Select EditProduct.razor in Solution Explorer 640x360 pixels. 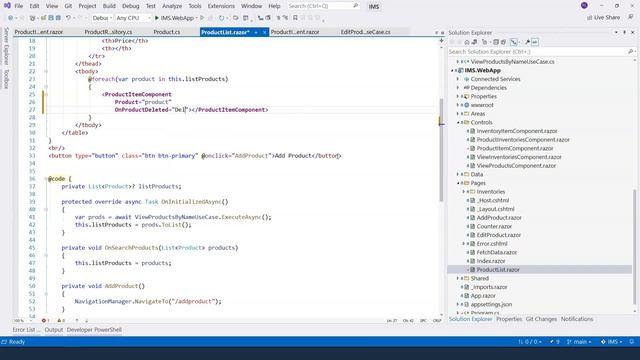pyautogui.click(x=498, y=235)
